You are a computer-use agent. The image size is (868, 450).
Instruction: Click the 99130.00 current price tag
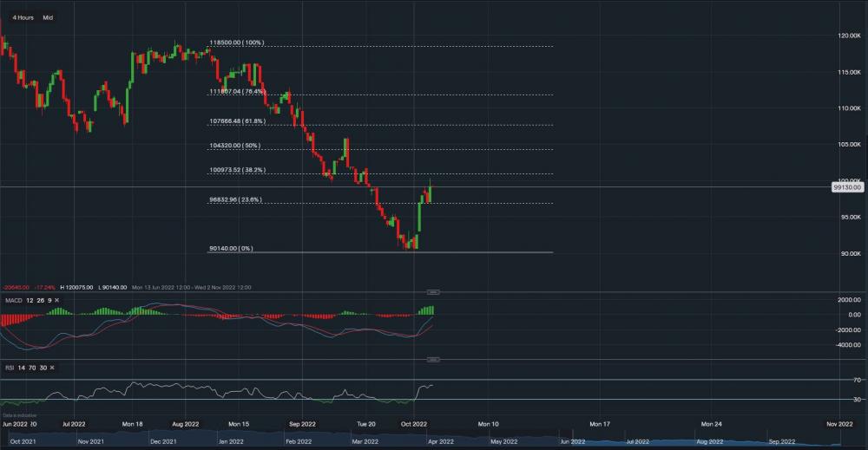[x=845, y=186]
